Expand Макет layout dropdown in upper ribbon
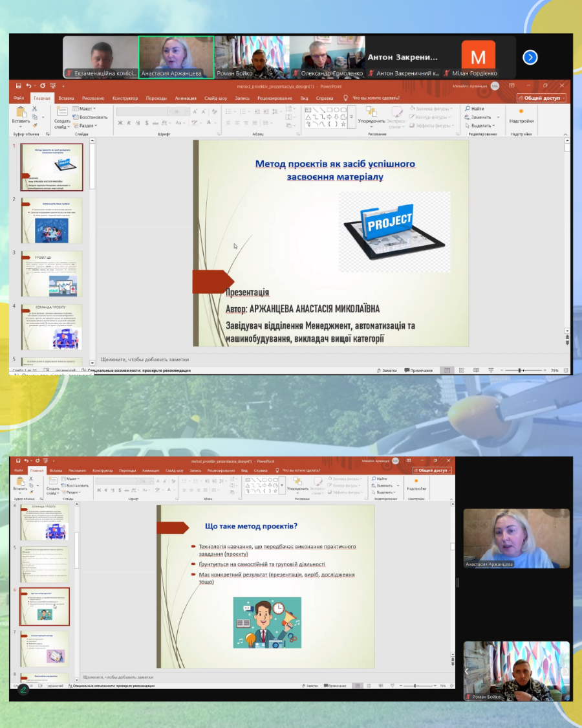 [83, 109]
